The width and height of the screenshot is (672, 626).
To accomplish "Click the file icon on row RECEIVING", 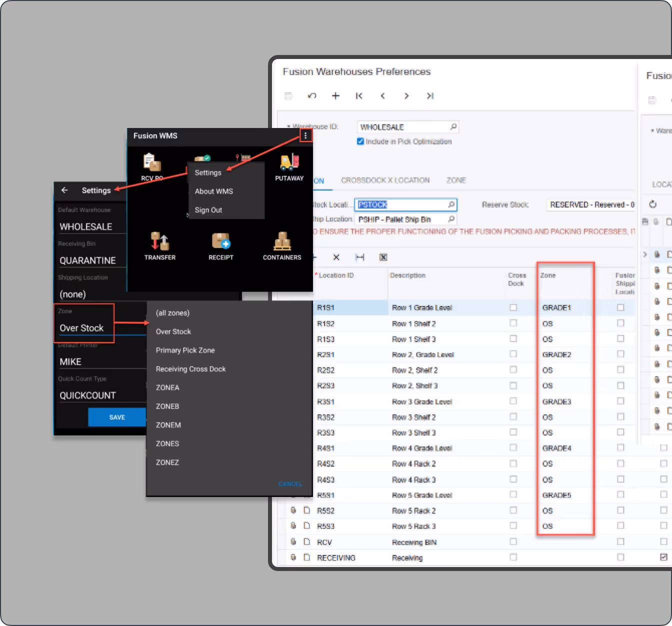I will pos(307,557).
